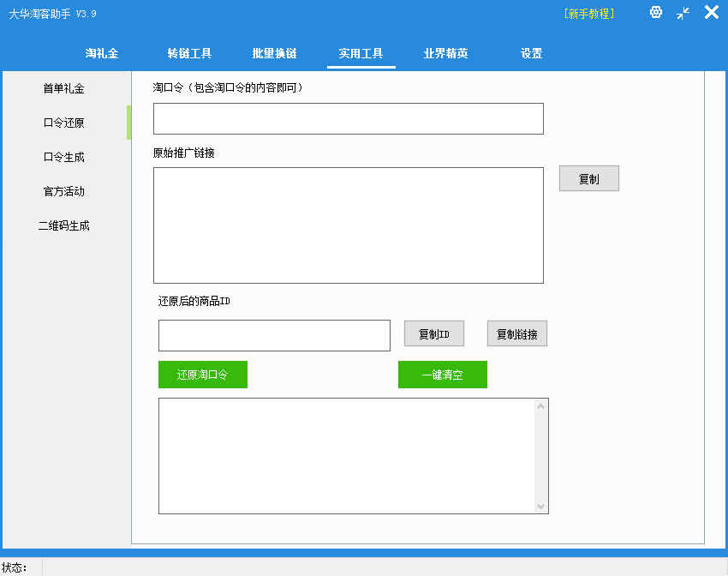The image size is (728, 576).
Task: Focus the 还原后的商品ID input box
Action: coord(274,335)
